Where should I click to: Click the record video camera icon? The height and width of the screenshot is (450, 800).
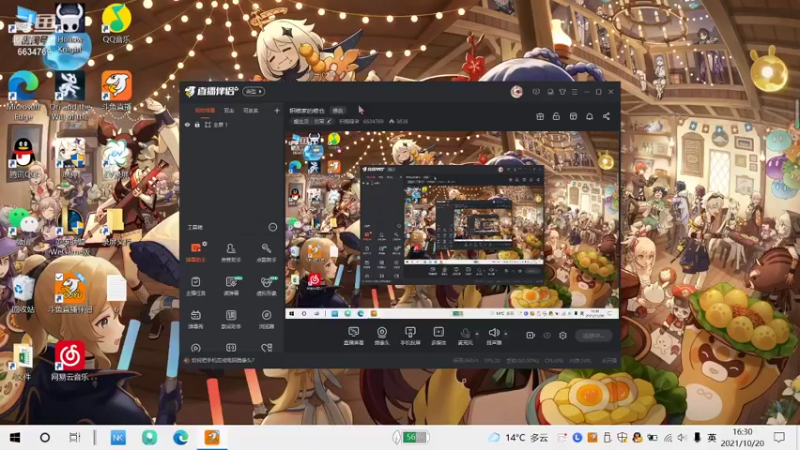(x=531, y=335)
